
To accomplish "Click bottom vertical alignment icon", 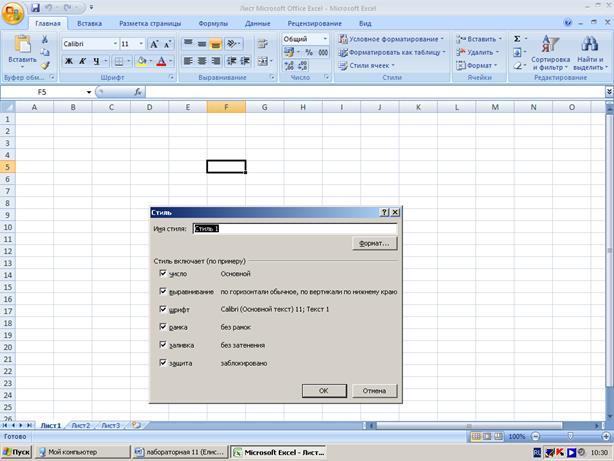I will point(216,44).
